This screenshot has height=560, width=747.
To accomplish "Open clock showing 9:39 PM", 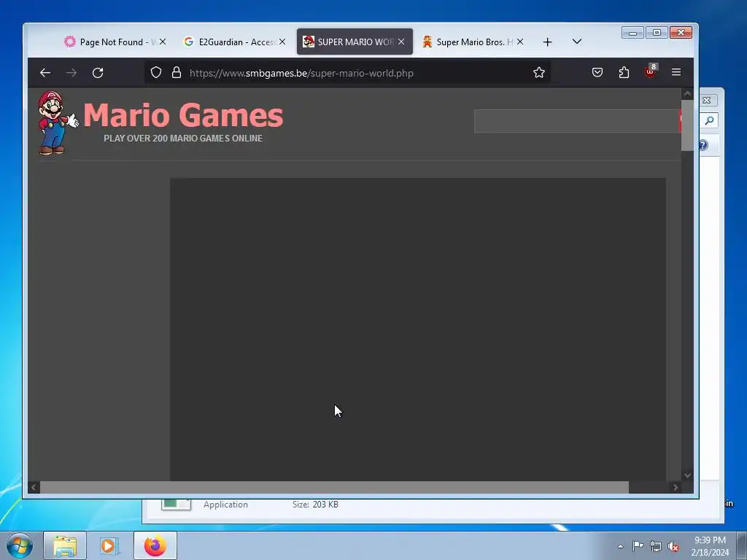I will point(710,546).
